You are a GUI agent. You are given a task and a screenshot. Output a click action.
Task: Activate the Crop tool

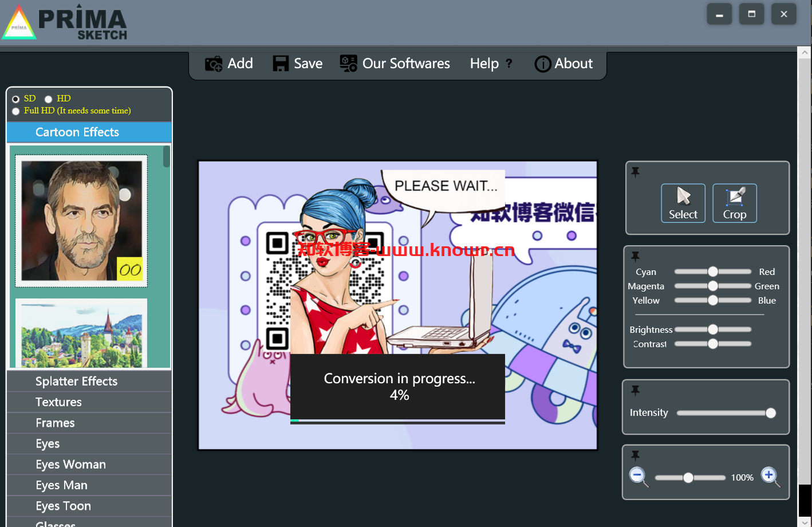click(x=735, y=203)
